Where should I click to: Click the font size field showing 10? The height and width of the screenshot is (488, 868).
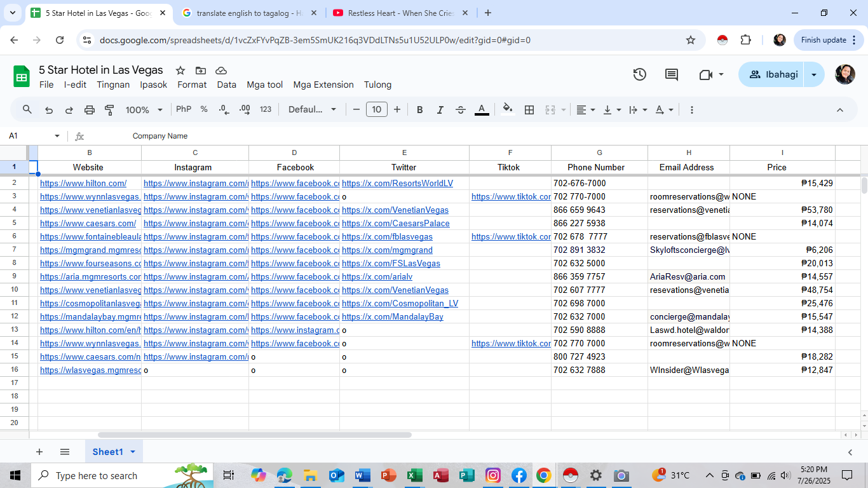377,109
